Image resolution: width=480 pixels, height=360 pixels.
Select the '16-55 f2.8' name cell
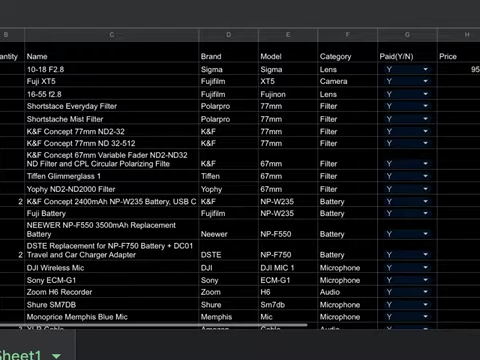pos(112,94)
